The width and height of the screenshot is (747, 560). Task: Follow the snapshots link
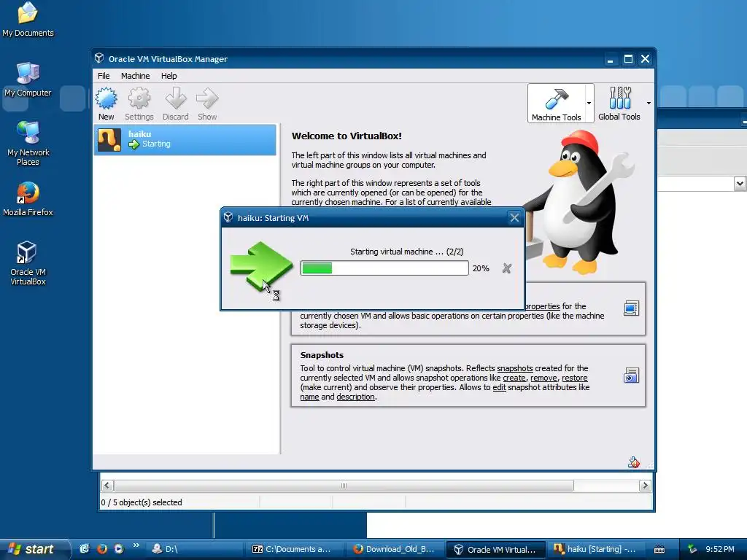point(514,368)
